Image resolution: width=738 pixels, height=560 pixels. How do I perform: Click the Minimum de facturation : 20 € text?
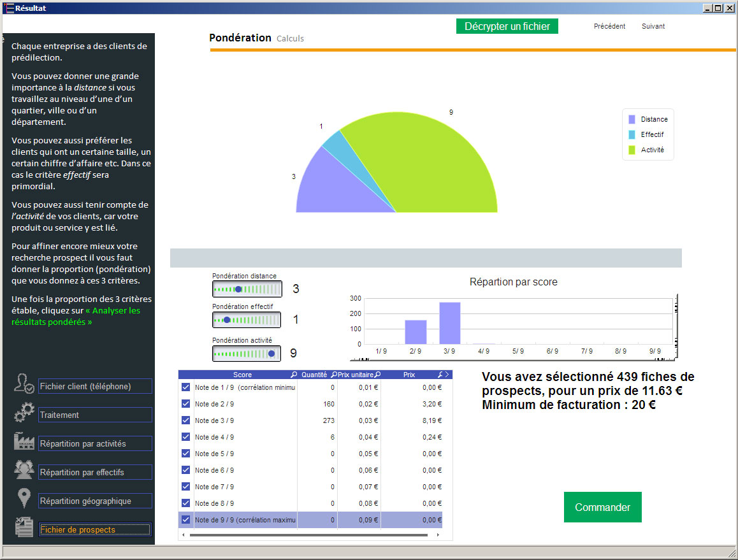click(x=568, y=405)
